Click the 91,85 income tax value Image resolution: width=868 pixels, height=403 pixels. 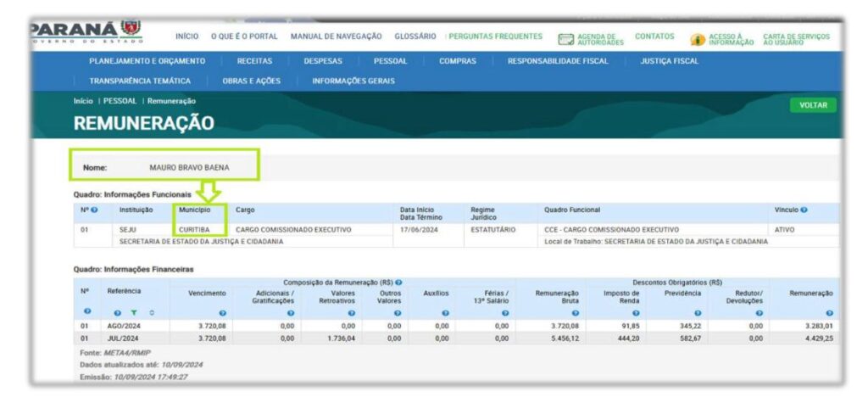632,326
